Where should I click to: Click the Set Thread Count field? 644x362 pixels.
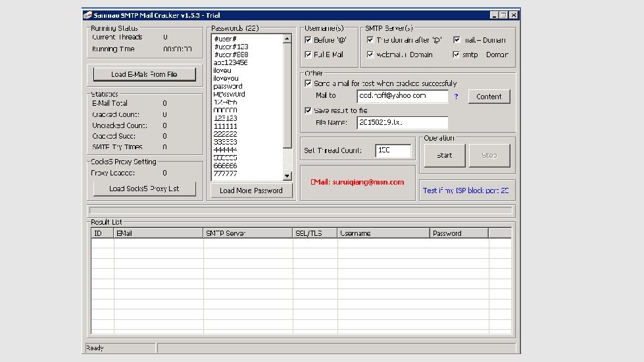[x=393, y=150]
